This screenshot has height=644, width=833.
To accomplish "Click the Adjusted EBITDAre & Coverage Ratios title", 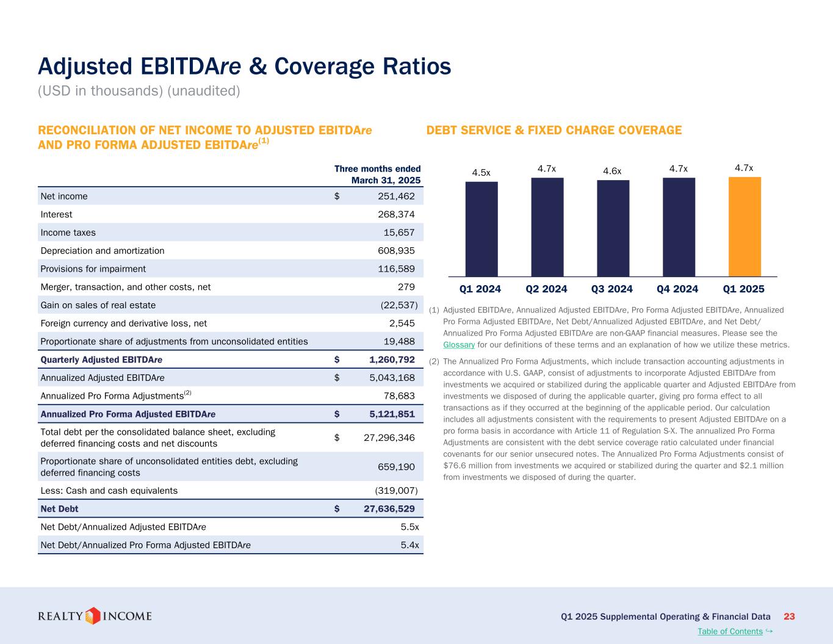I will tap(244, 66).
